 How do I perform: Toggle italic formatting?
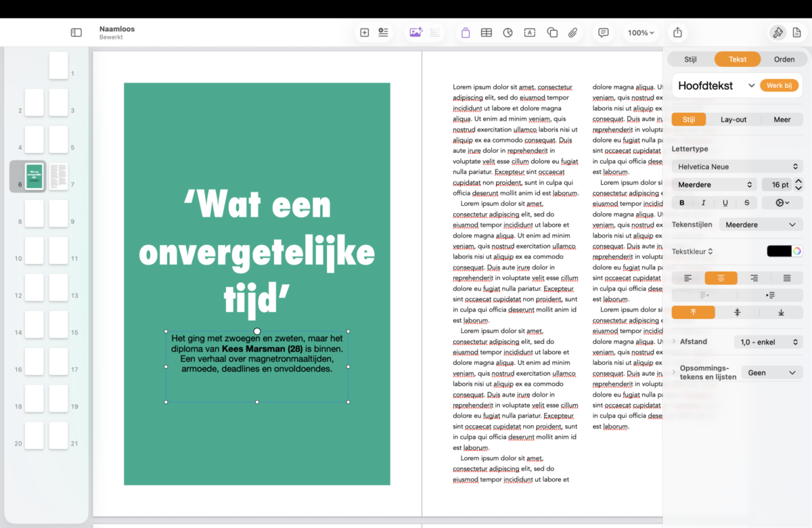pos(704,202)
